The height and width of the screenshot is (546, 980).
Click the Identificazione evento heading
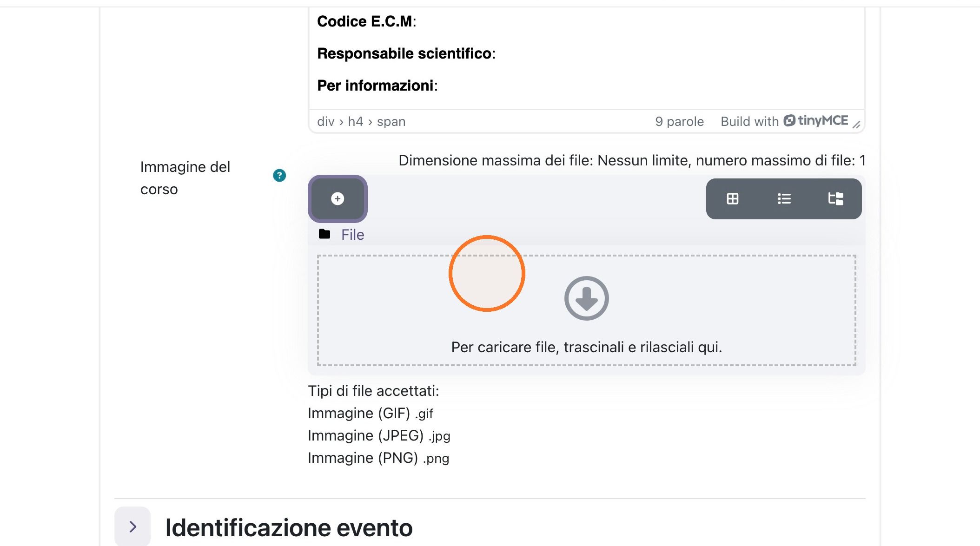click(x=289, y=528)
